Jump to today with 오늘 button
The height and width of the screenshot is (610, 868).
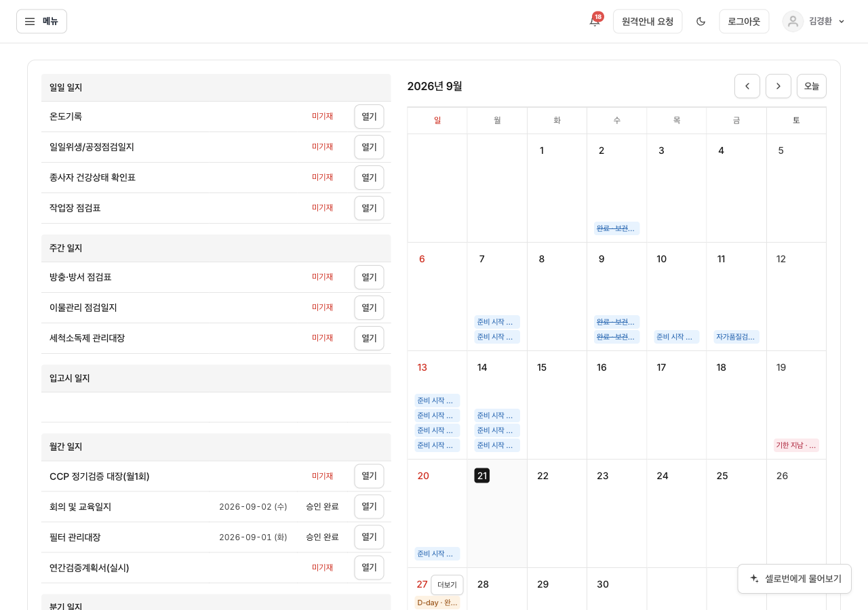pos(812,86)
